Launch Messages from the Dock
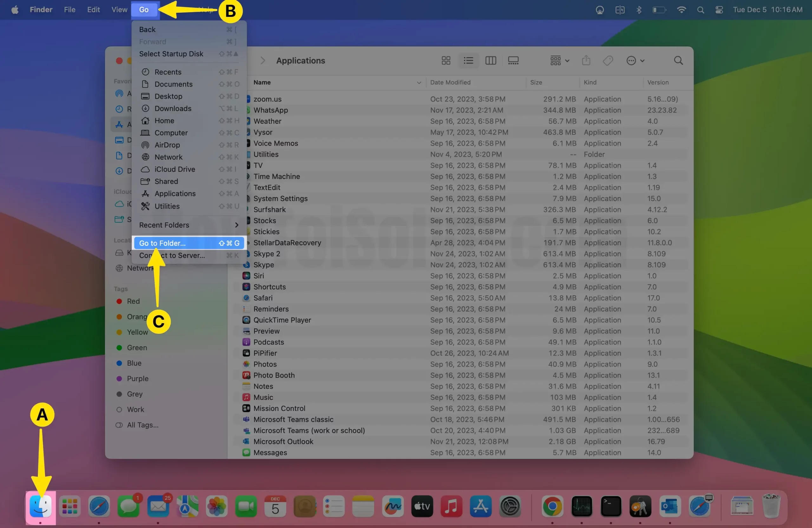 point(129,506)
